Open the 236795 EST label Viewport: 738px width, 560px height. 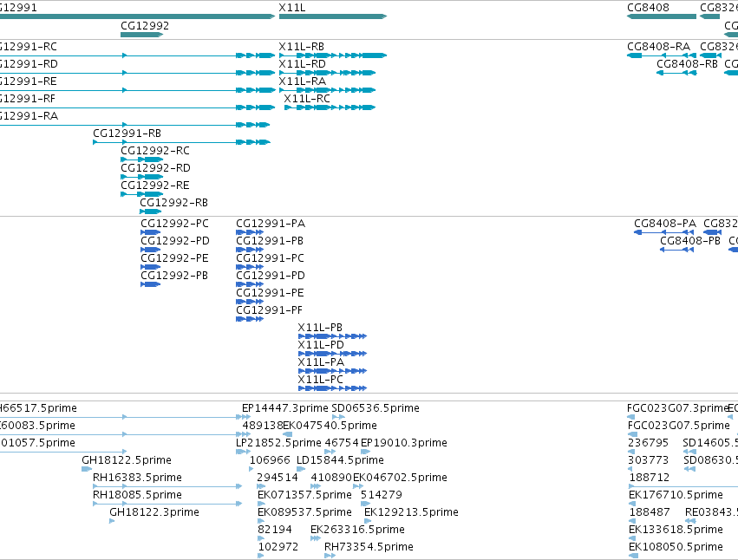[x=648, y=443]
